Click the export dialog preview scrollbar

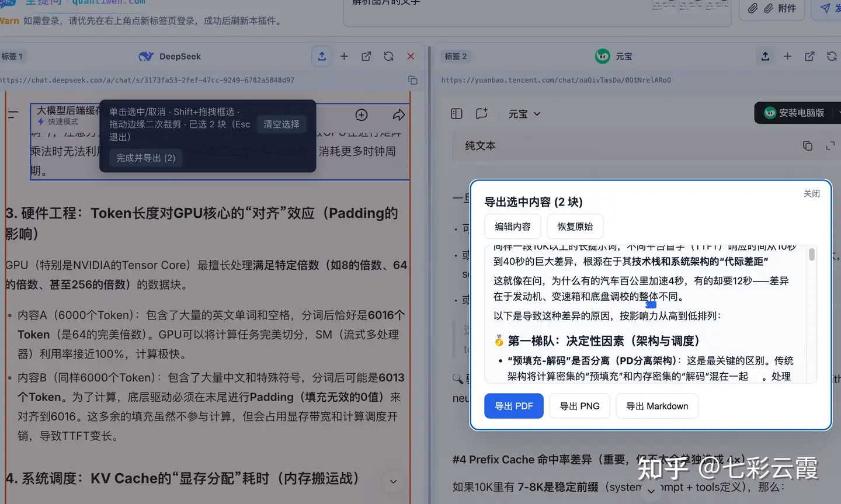(x=811, y=255)
